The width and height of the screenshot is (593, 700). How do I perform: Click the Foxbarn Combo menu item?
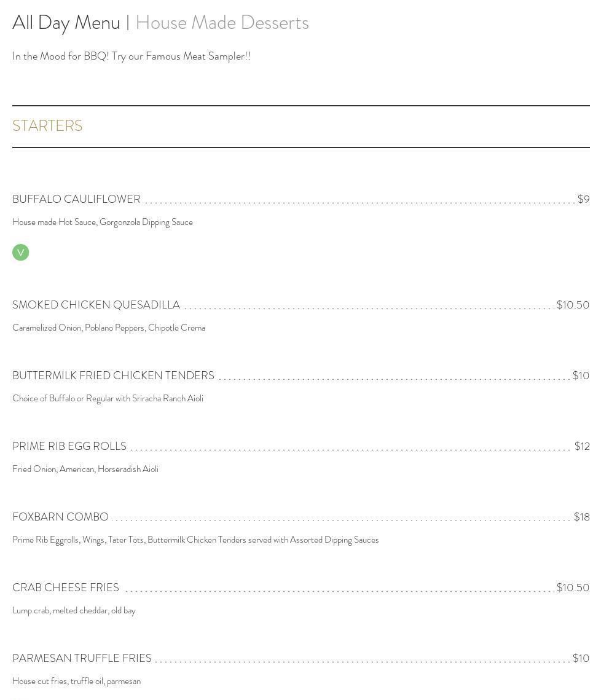pos(60,517)
